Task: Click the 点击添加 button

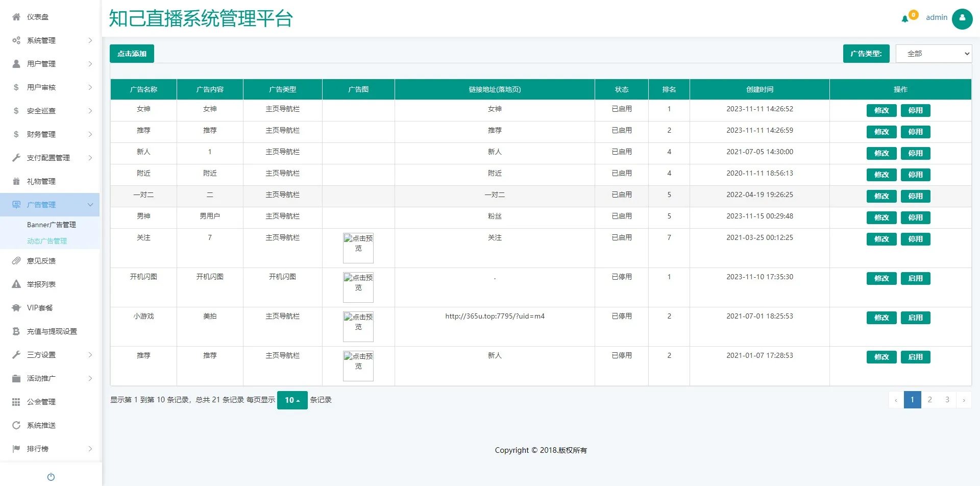Action: (132, 54)
